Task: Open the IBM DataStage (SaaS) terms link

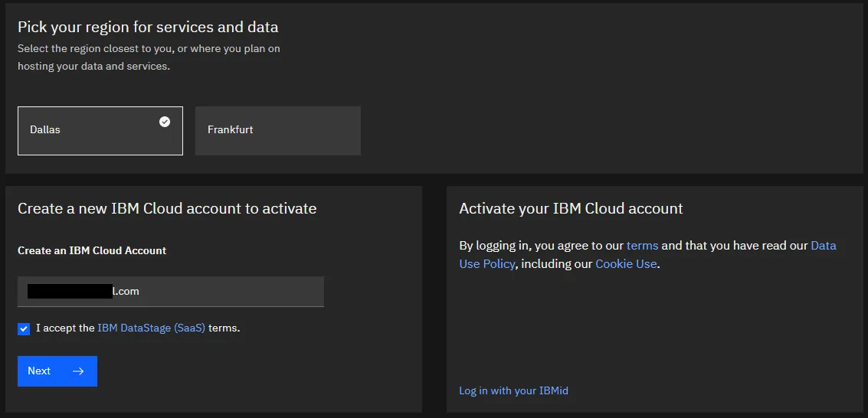Action: pyautogui.click(x=151, y=328)
